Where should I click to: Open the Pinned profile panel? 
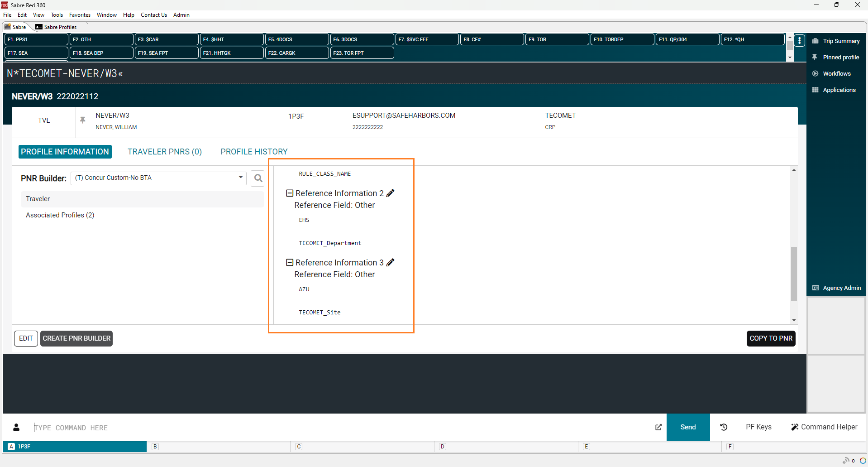tap(836, 57)
